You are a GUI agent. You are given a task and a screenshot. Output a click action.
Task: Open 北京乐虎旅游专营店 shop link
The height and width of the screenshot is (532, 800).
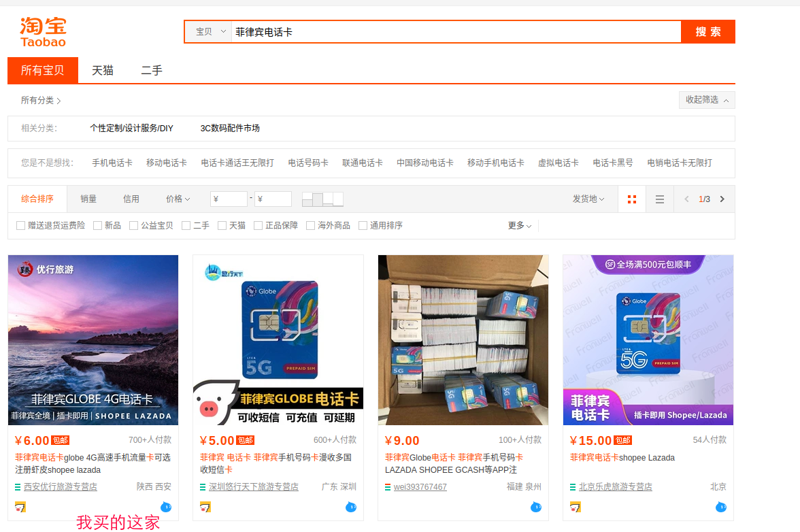point(615,487)
